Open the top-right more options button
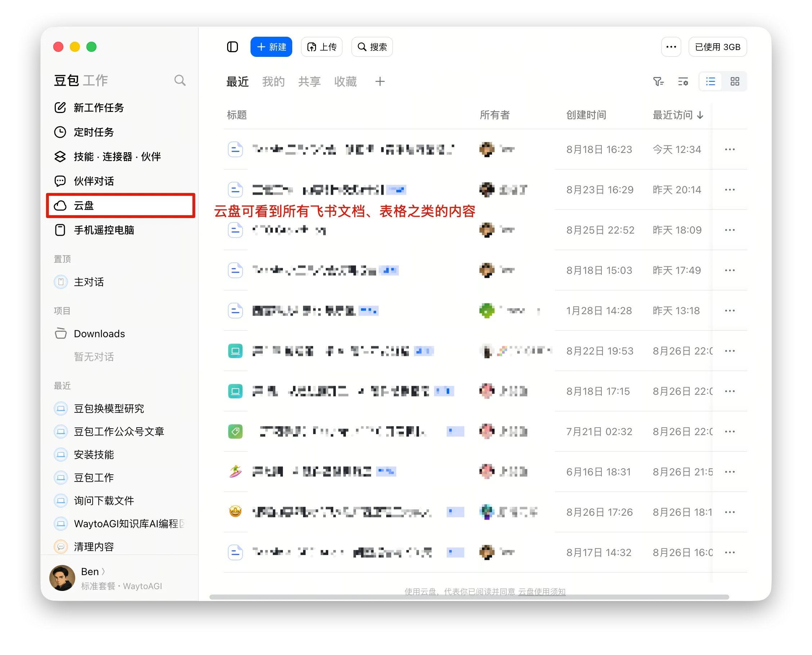The height and width of the screenshot is (655, 812). [x=671, y=47]
